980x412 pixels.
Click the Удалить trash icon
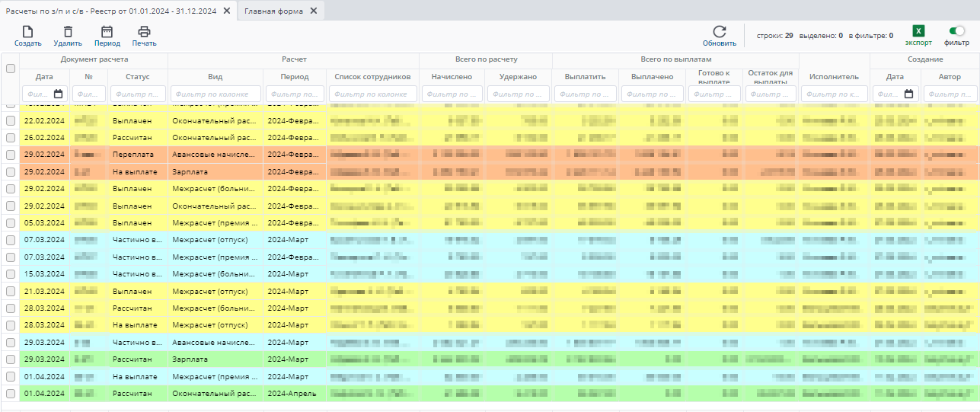point(68,32)
